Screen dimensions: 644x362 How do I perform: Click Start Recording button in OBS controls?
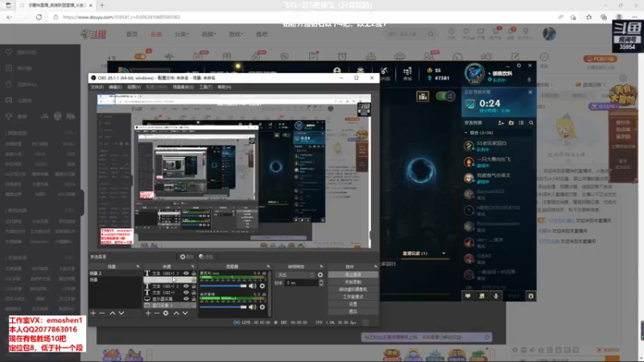pos(353,282)
